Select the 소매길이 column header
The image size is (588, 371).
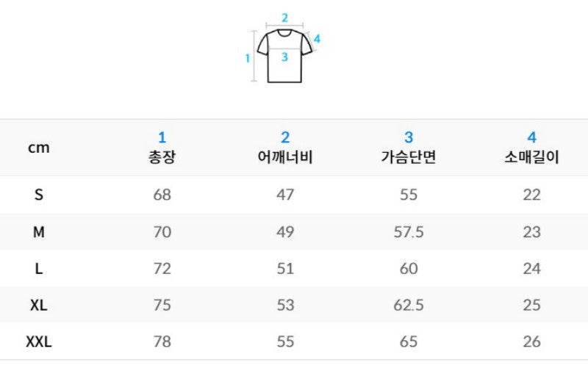pyautogui.click(x=531, y=147)
